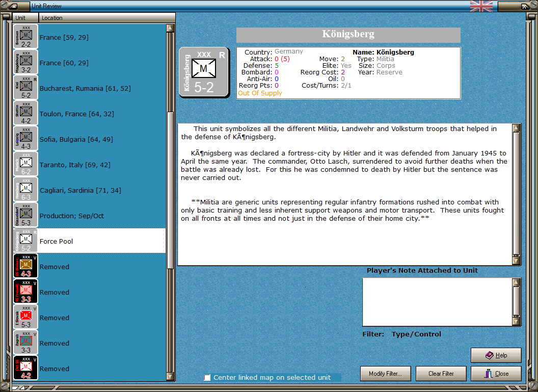
Task: Click the unit list scroll down arrow
Action: pyautogui.click(x=170, y=376)
